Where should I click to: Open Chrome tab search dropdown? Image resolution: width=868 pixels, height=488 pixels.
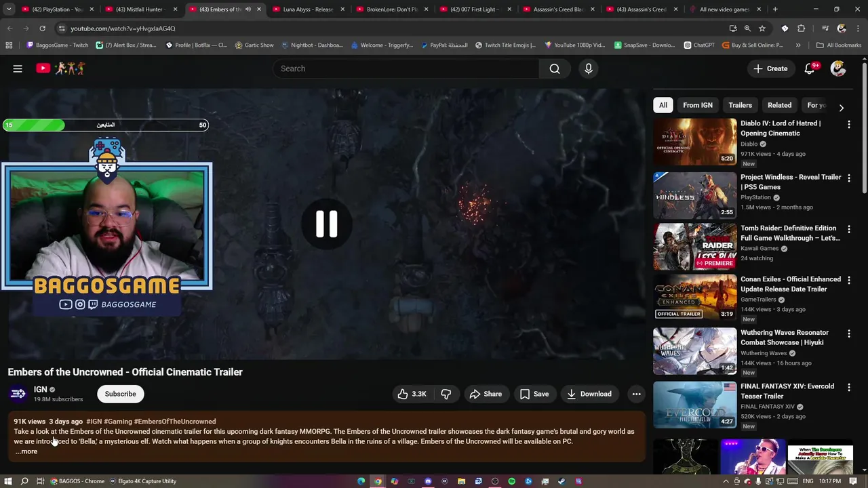[x=9, y=9]
